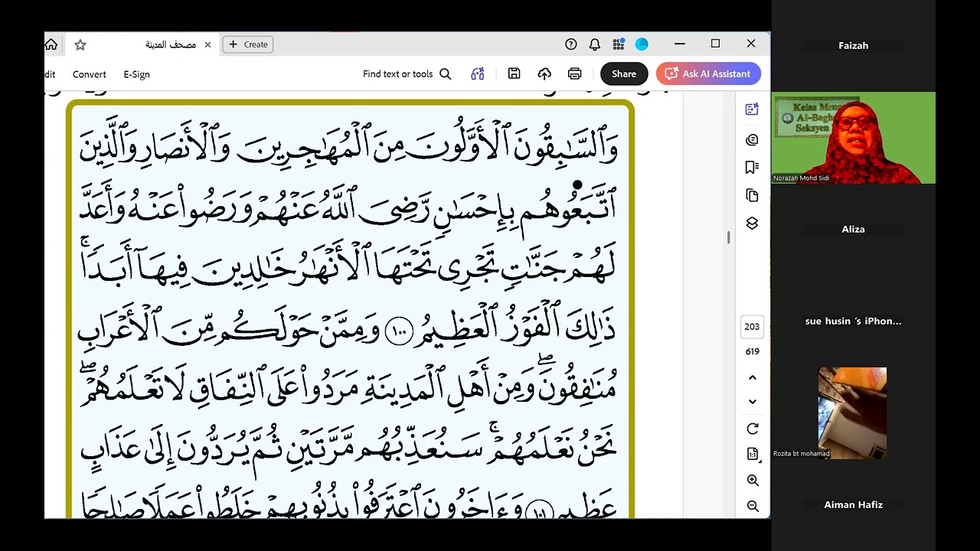Upload the file to cloud storage

click(544, 74)
